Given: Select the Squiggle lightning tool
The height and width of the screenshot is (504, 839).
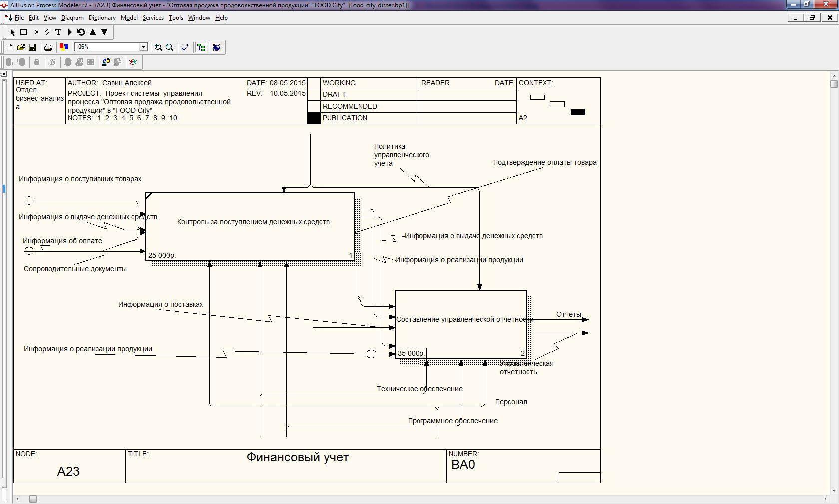Looking at the screenshot, I should tap(47, 32).
